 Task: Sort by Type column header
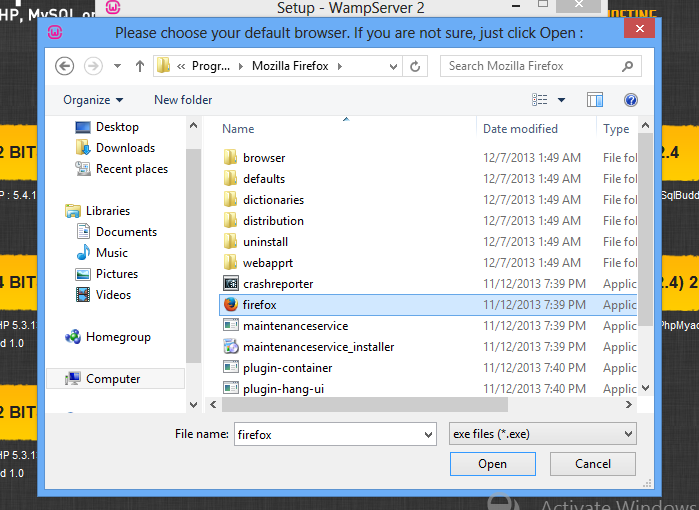616,129
